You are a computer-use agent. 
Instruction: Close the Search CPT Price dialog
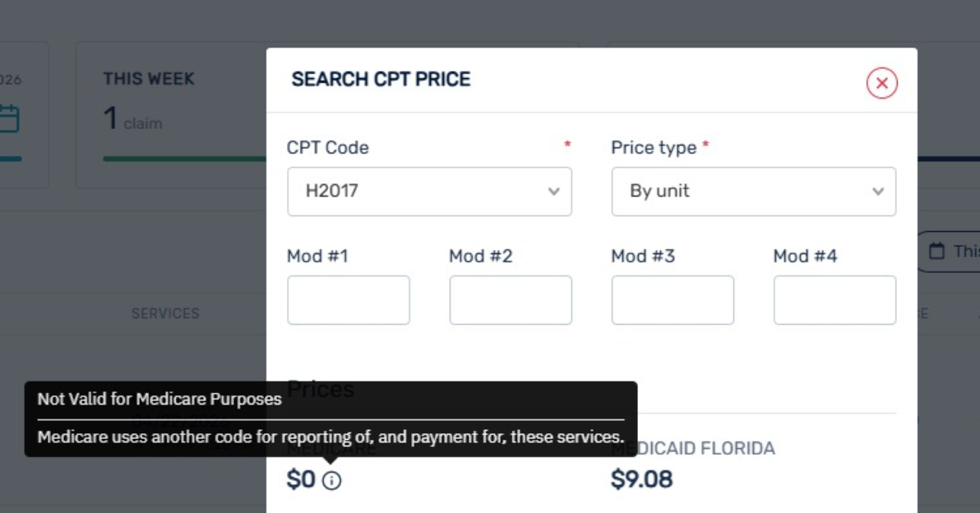coord(881,83)
